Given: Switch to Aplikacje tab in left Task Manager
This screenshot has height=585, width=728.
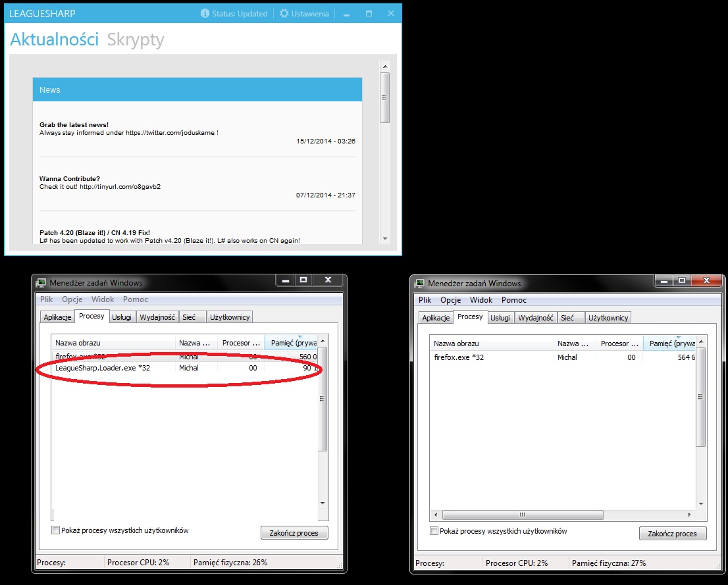Looking at the screenshot, I should tap(57, 317).
